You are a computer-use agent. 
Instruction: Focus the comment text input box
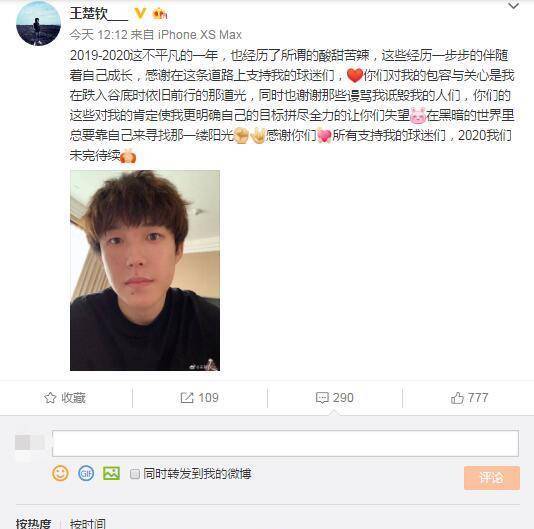(285, 443)
